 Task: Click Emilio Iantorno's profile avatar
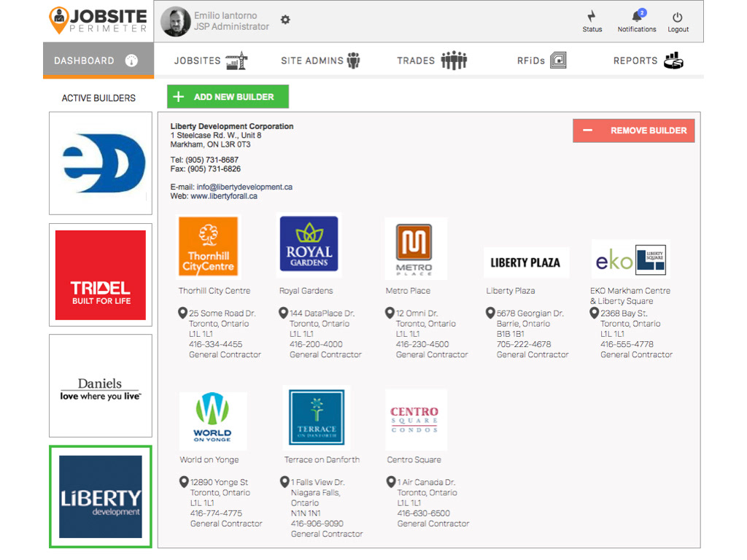pyautogui.click(x=175, y=21)
